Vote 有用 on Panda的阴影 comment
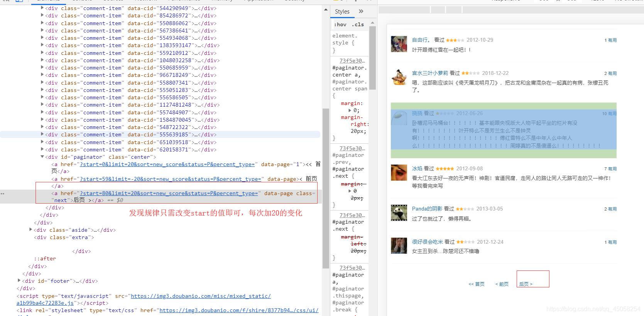 612,209
